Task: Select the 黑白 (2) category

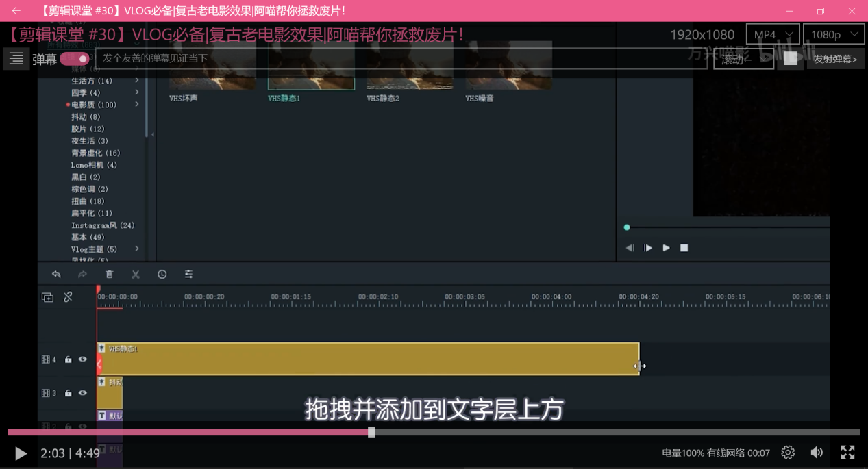Action: point(86,177)
